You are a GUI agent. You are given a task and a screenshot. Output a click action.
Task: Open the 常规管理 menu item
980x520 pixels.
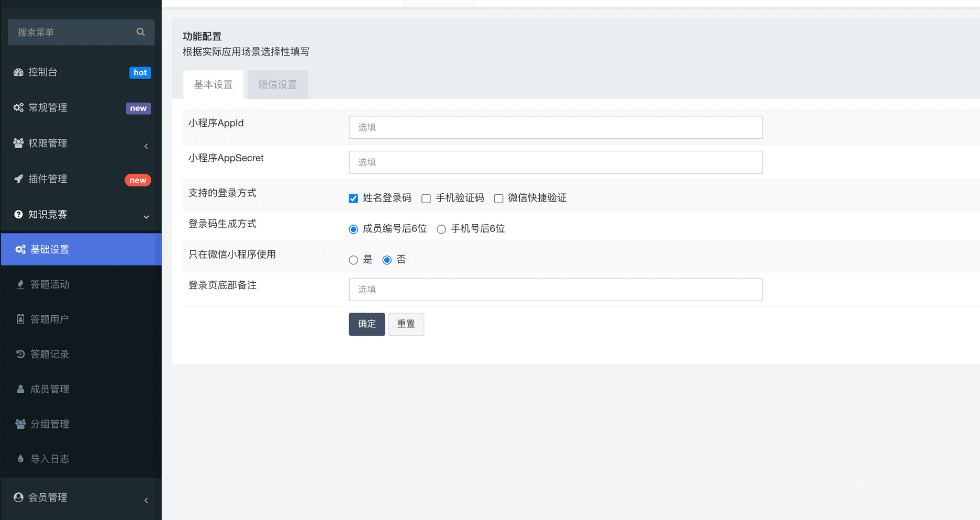tap(81, 108)
